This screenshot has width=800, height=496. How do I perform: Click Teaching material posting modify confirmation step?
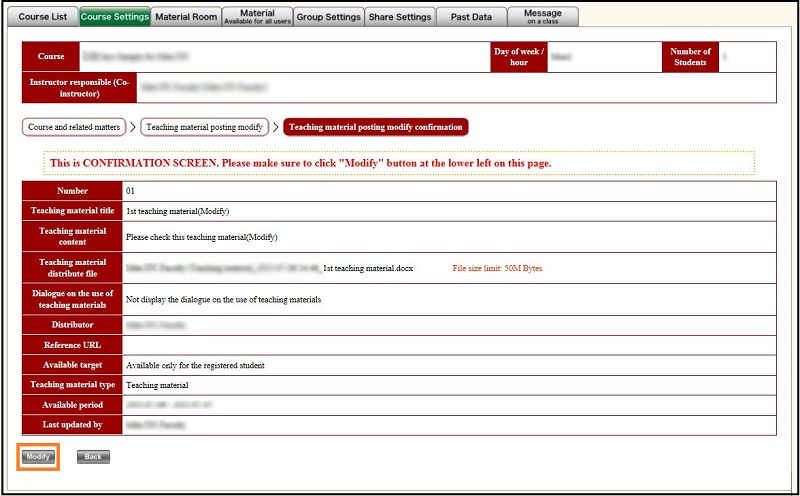pyautogui.click(x=375, y=127)
